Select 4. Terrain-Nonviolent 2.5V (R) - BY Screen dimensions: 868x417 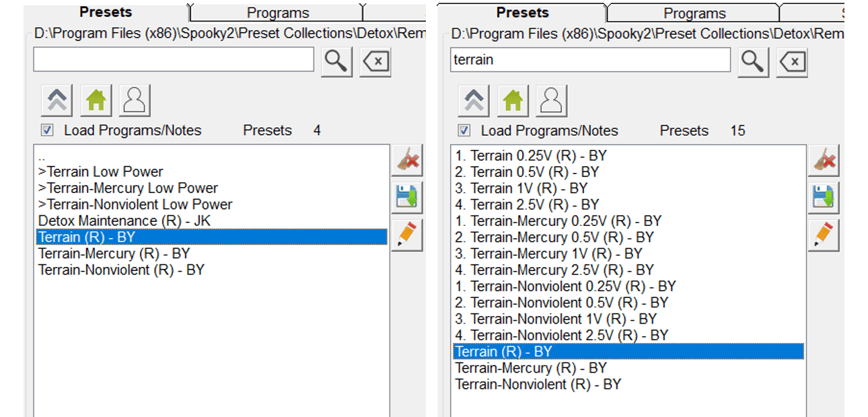(562, 335)
